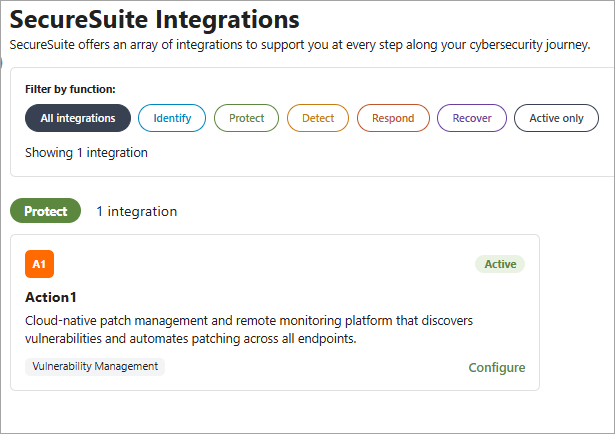Filter integrations by Identify
615x434 pixels.
[172, 118]
